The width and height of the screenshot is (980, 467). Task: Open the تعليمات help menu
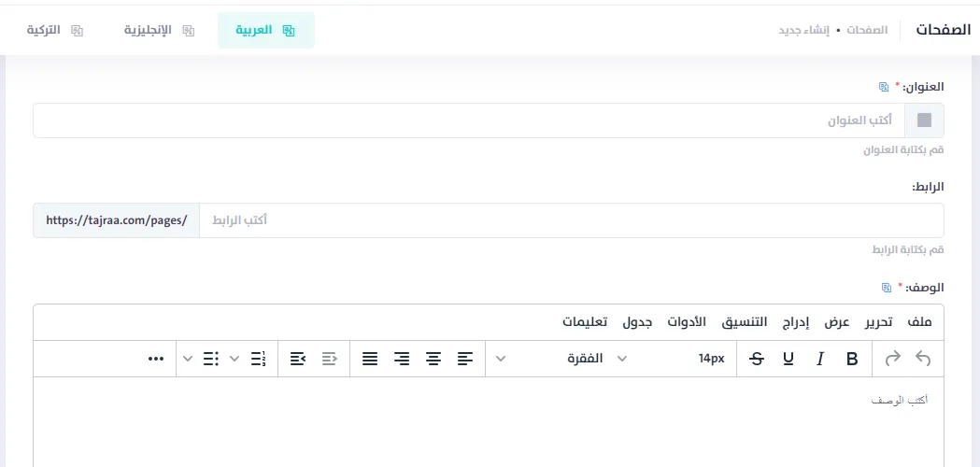pos(585,322)
